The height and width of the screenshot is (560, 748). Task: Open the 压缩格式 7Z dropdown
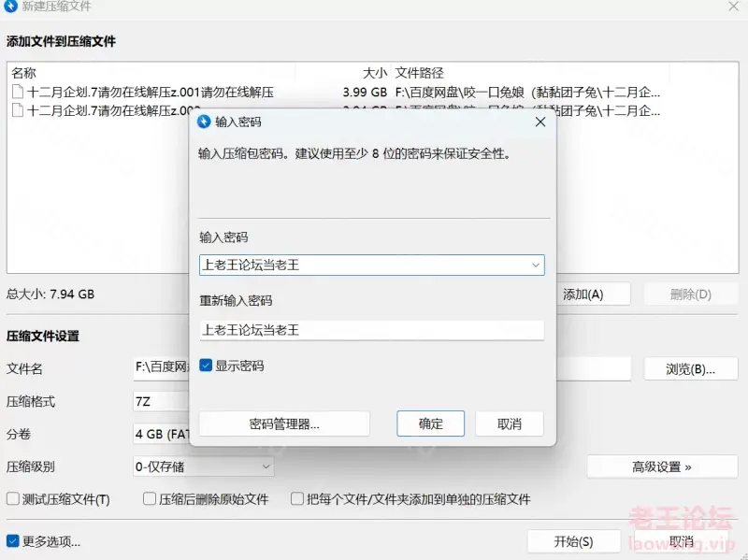tap(162, 401)
